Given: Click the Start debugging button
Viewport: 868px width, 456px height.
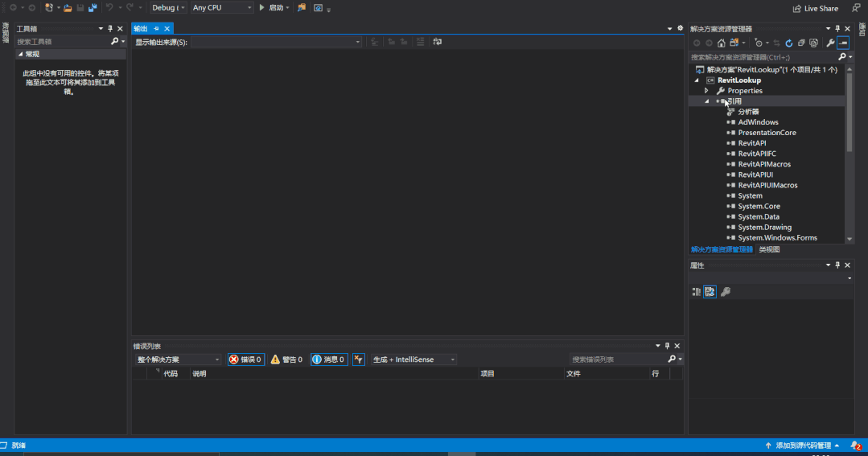Looking at the screenshot, I should pyautogui.click(x=272, y=7).
